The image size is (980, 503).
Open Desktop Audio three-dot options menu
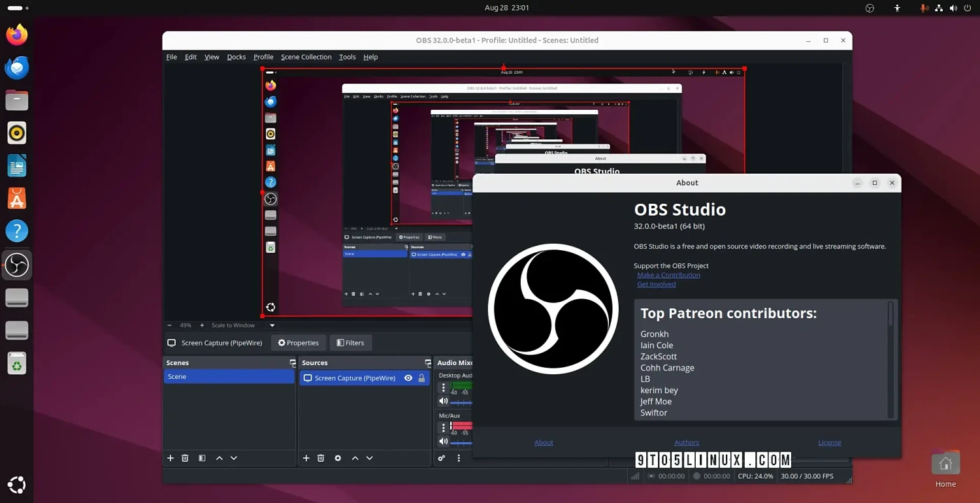(x=444, y=388)
